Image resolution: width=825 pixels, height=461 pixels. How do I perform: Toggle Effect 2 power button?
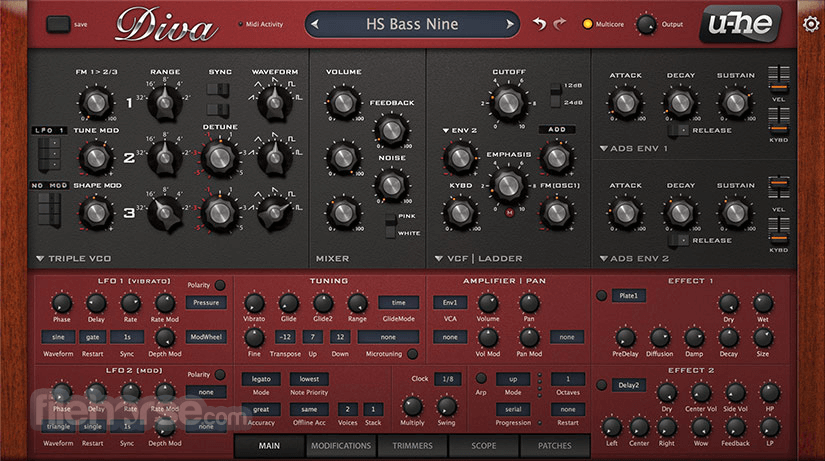(601, 385)
